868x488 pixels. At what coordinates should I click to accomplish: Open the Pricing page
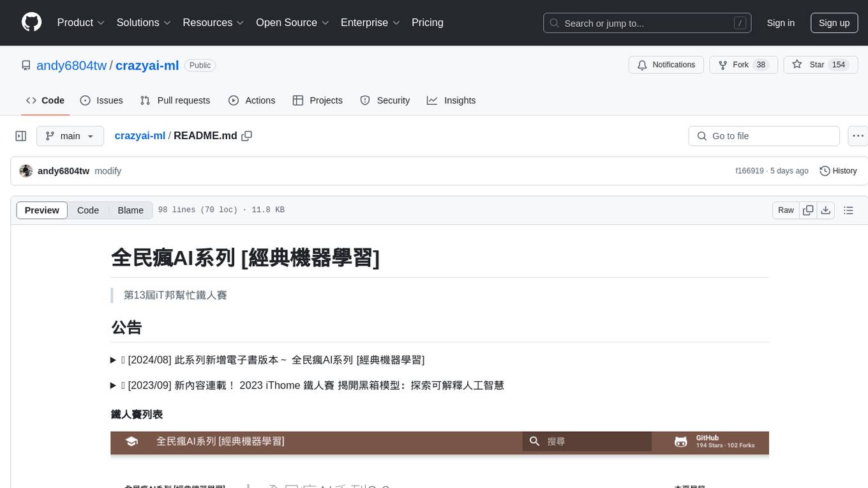coord(428,22)
